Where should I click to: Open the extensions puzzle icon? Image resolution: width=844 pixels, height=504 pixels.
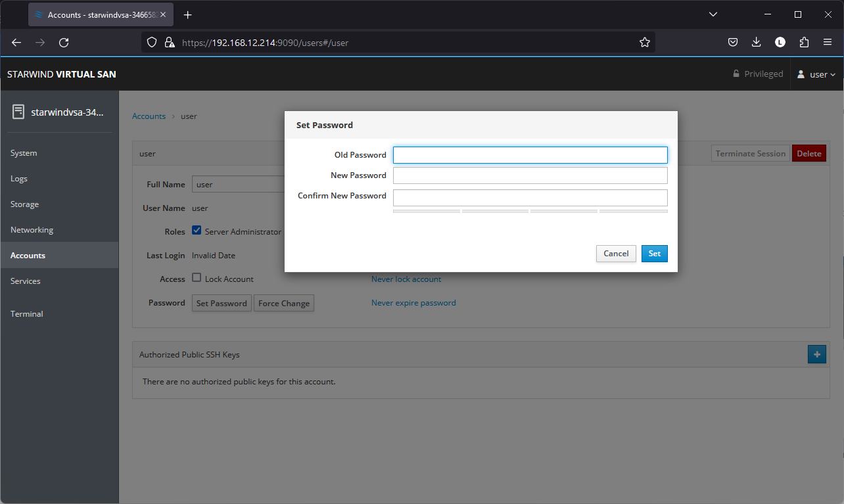(x=804, y=42)
